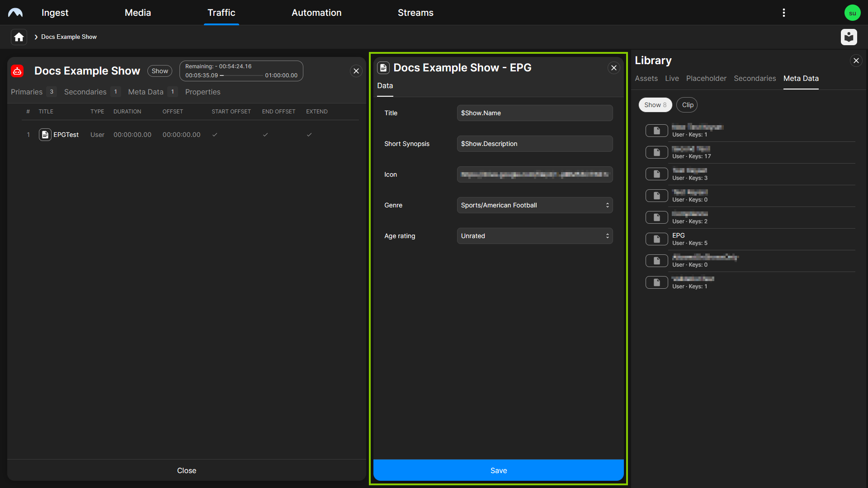Screen dimensions: 868x488
Task: Click the home icon in the breadcrumb bar
Action: [18, 37]
